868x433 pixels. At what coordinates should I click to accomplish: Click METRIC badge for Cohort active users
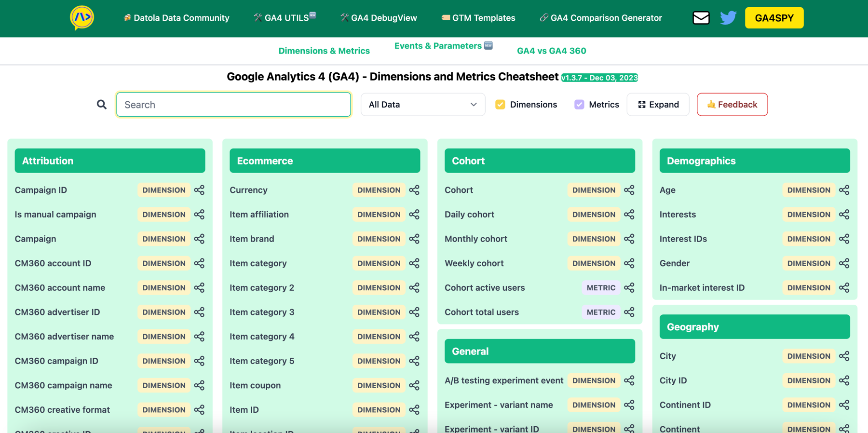601,288
